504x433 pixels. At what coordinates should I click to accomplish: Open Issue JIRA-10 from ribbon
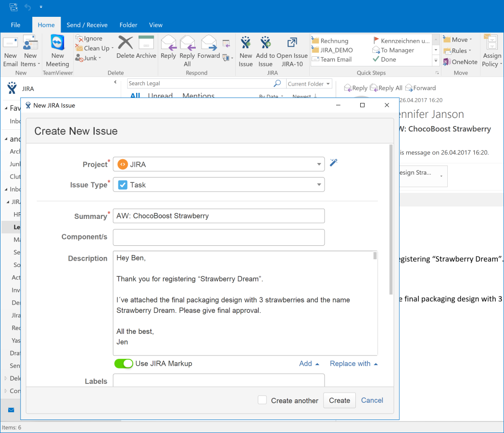click(292, 51)
